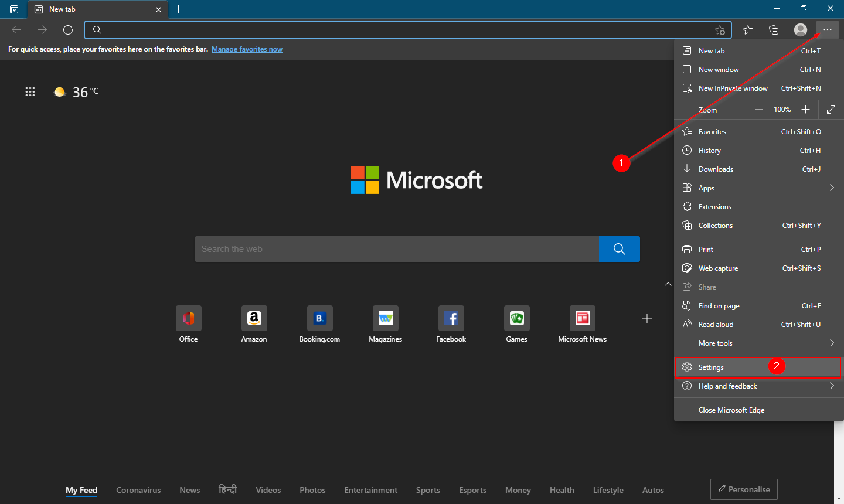Viewport: 844px width, 504px height.
Task: Collapse the quick links with up chevron
Action: click(x=668, y=284)
